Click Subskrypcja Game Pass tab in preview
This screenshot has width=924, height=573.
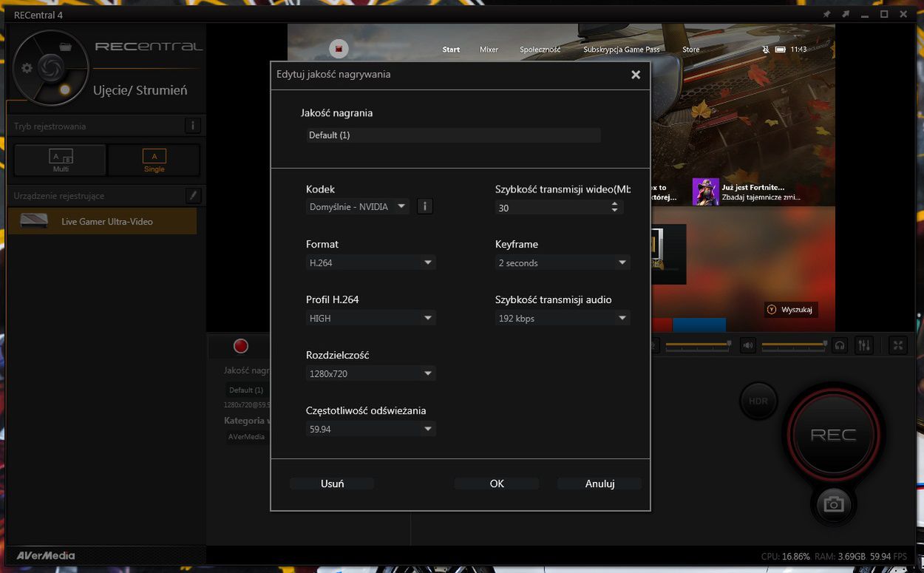[621, 50]
